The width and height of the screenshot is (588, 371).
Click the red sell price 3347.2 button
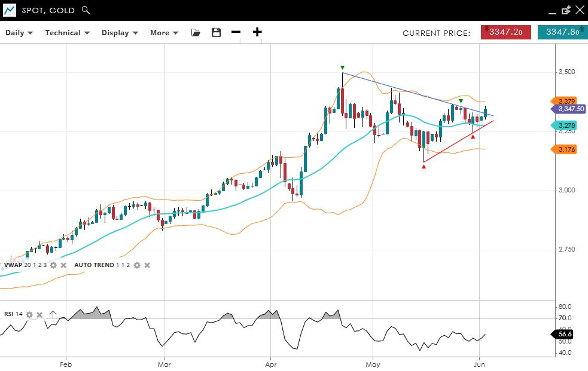(x=506, y=32)
